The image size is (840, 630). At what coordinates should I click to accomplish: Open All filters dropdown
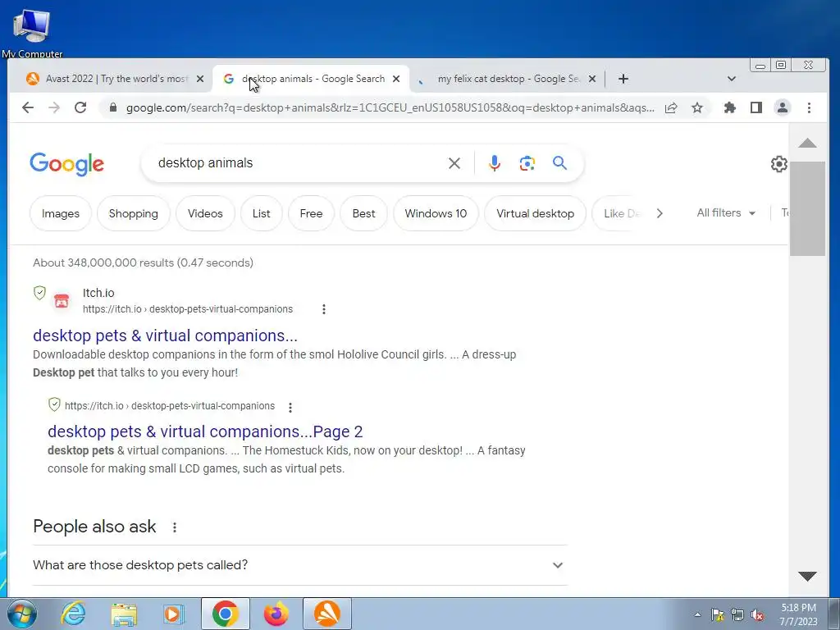pos(726,212)
